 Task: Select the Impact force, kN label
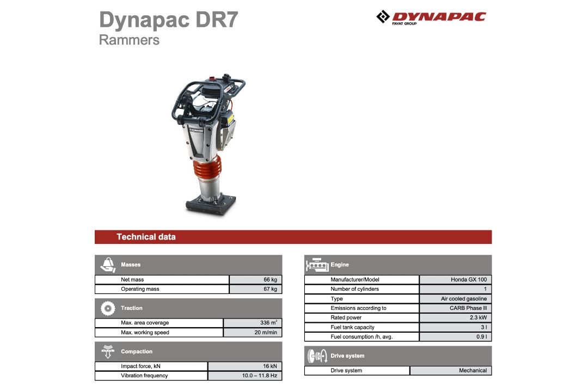140,366
